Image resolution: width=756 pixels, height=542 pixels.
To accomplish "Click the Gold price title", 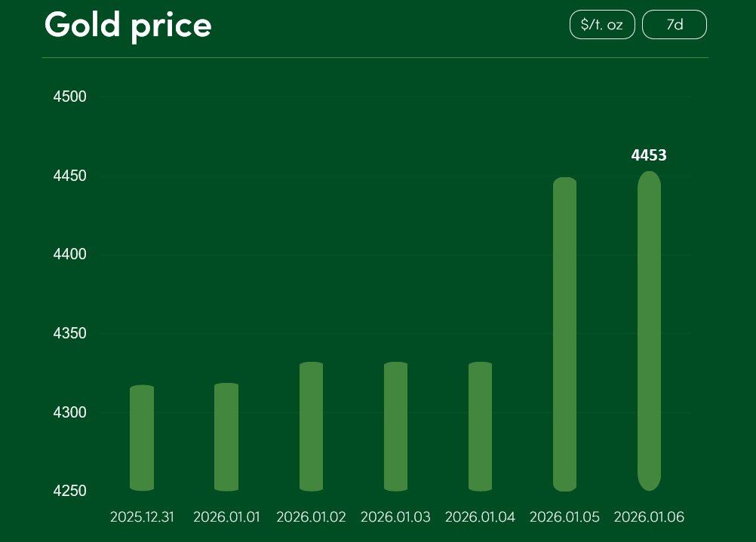I will point(128,25).
